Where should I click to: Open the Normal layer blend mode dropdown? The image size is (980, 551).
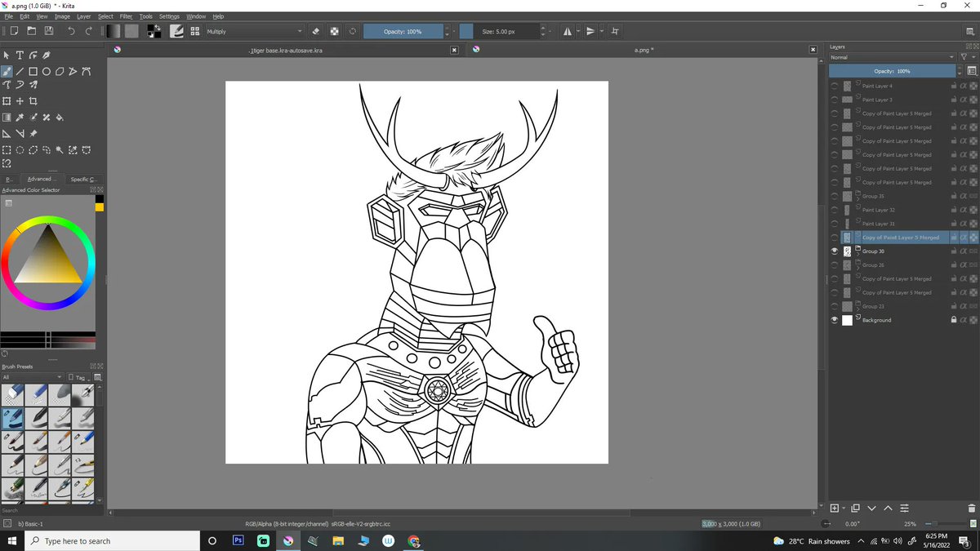[x=892, y=57]
